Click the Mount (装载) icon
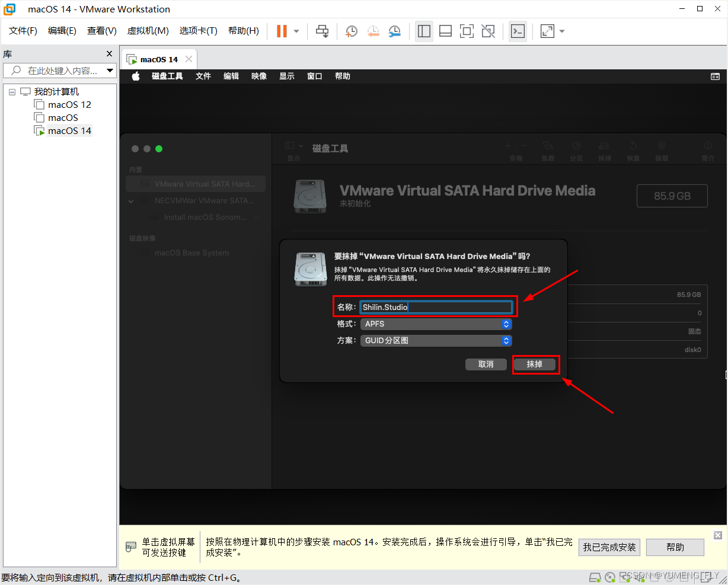The width and height of the screenshot is (728, 585). tap(662, 149)
